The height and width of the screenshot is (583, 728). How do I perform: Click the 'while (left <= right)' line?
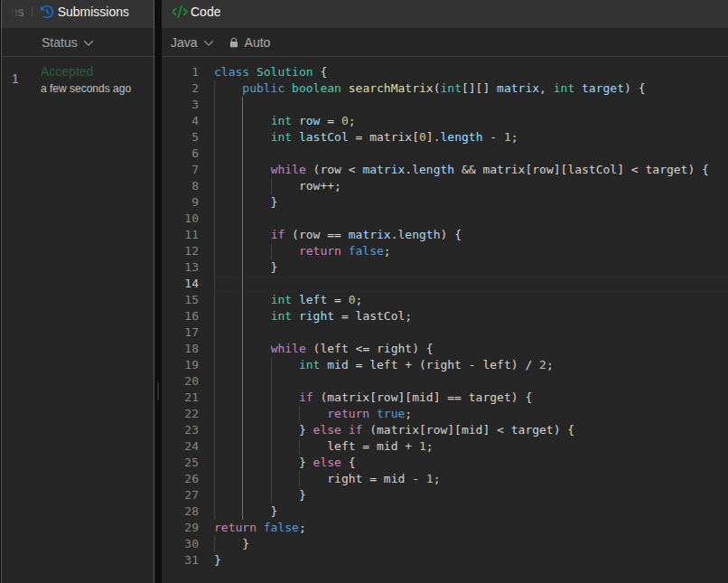click(351, 348)
